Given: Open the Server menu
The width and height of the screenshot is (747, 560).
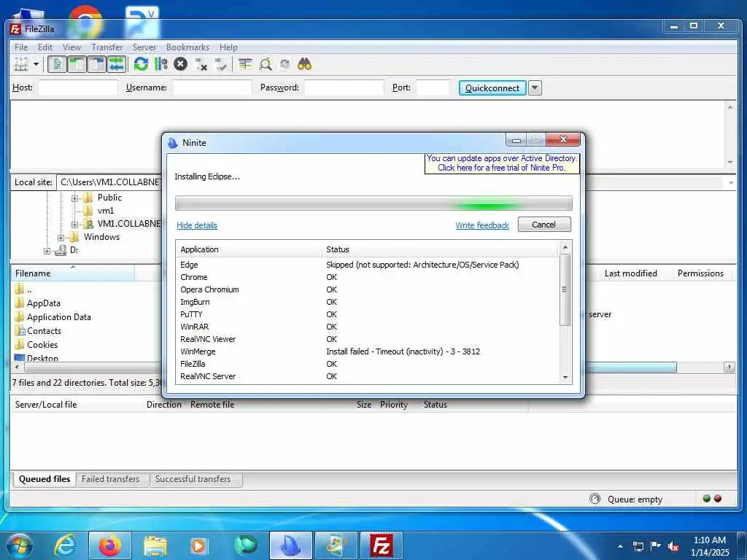Looking at the screenshot, I should click(x=144, y=47).
